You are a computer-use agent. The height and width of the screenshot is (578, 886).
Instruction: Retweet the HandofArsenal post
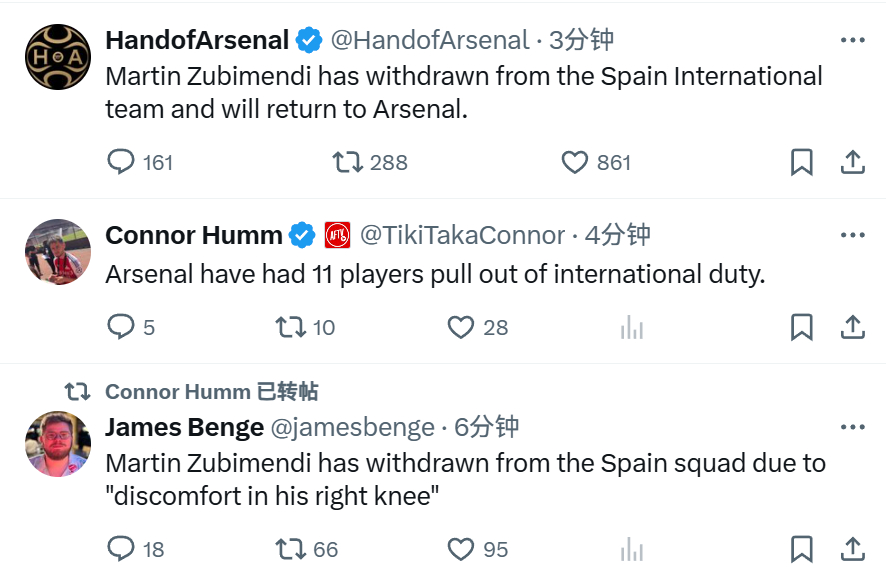coord(347,162)
